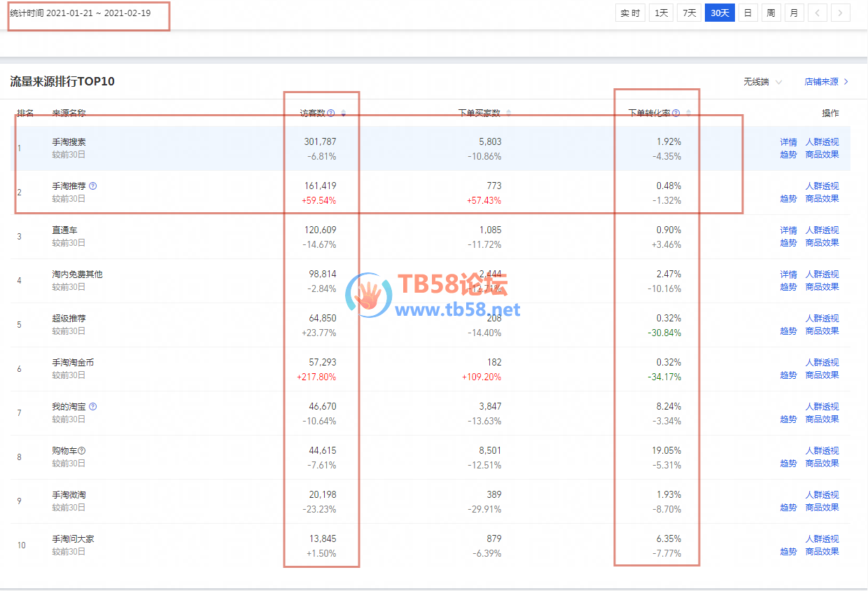This screenshot has height=591, width=868.
Task: Click help icon beside 我的淘宝
Action: click(93, 407)
